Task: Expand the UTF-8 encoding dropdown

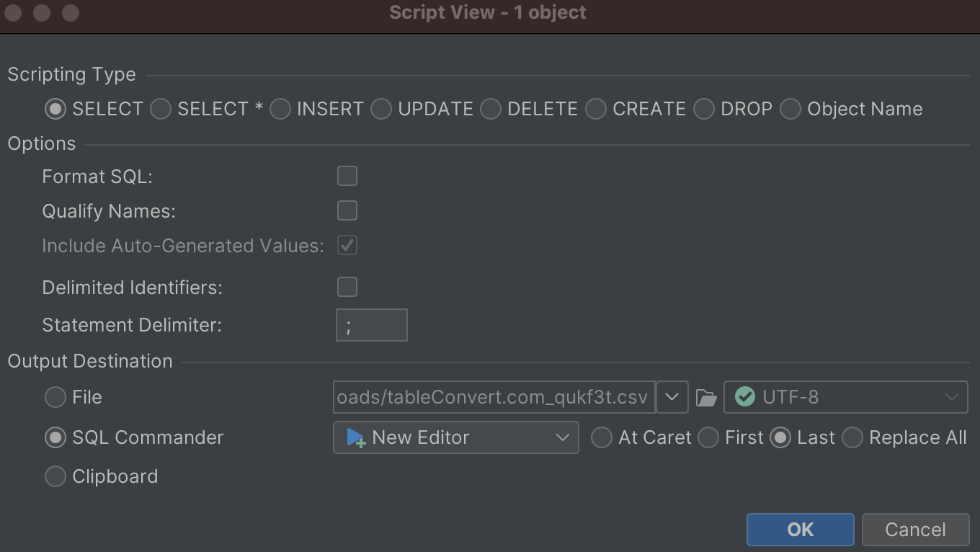Action: pos(951,397)
